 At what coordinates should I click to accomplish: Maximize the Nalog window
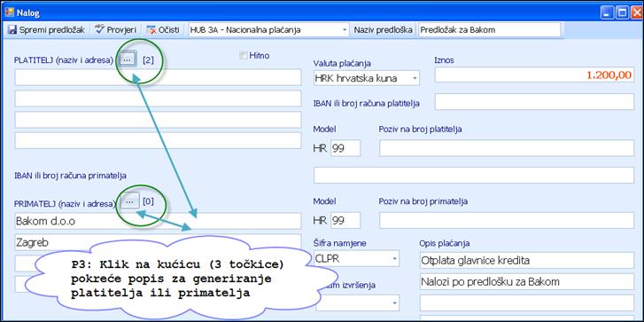click(x=622, y=13)
